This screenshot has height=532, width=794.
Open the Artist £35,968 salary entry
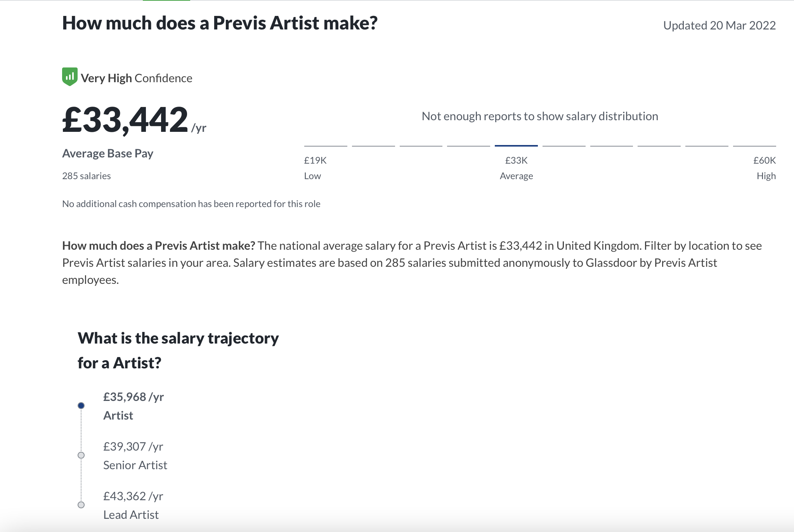tap(133, 406)
